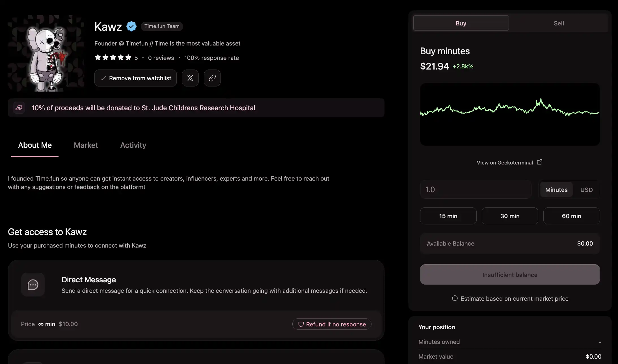
Task: Click the copy profile link icon
Action: (212, 78)
